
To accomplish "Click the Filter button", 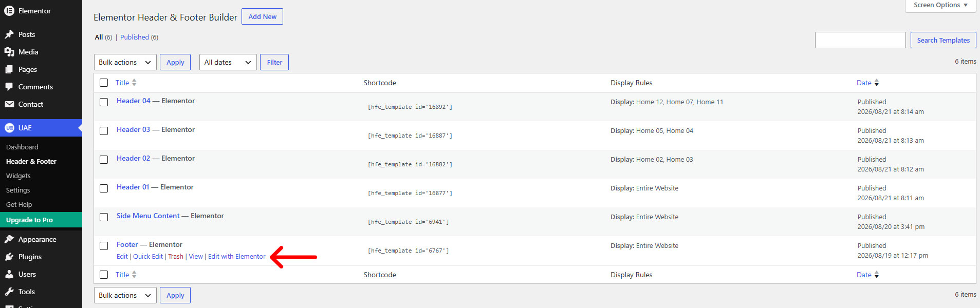I will pos(274,62).
